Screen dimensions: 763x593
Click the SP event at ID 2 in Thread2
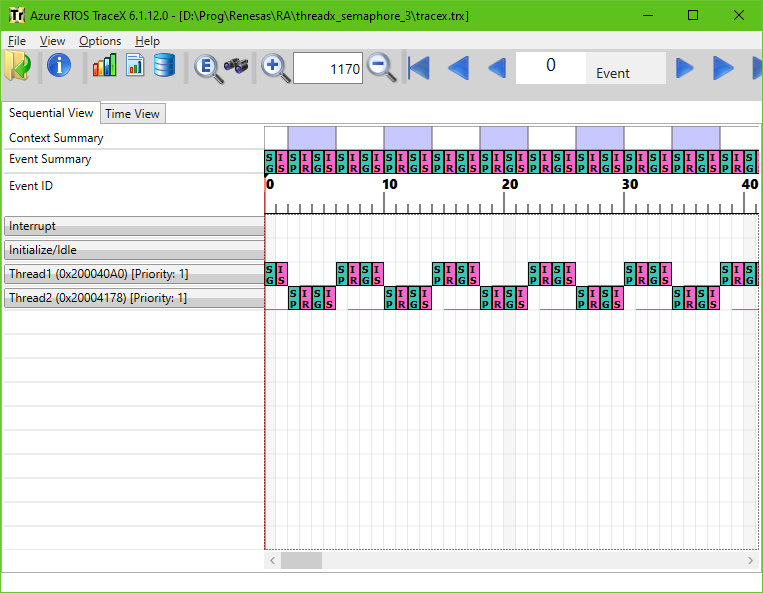(294, 298)
